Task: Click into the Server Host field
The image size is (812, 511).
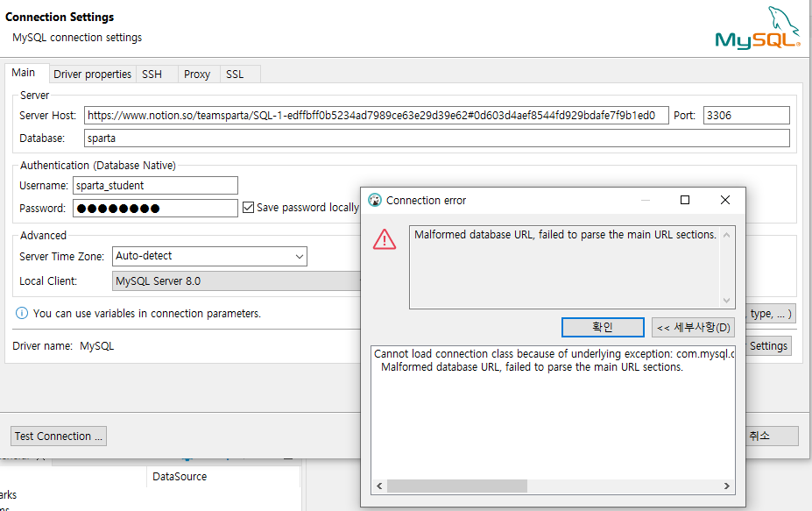Action: 377,115
